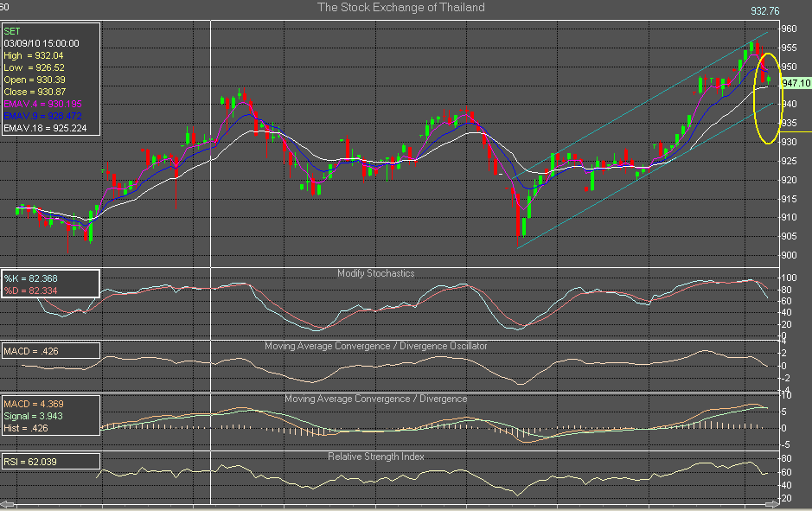Click the "%K = 82.368" stochastic value
This screenshot has width=812, height=511.
30,278
